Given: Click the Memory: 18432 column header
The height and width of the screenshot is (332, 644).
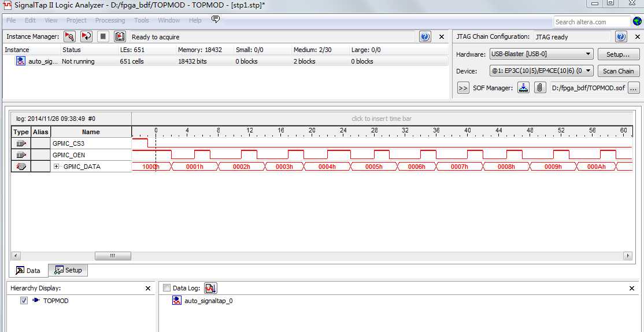Looking at the screenshot, I should point(200,50).
